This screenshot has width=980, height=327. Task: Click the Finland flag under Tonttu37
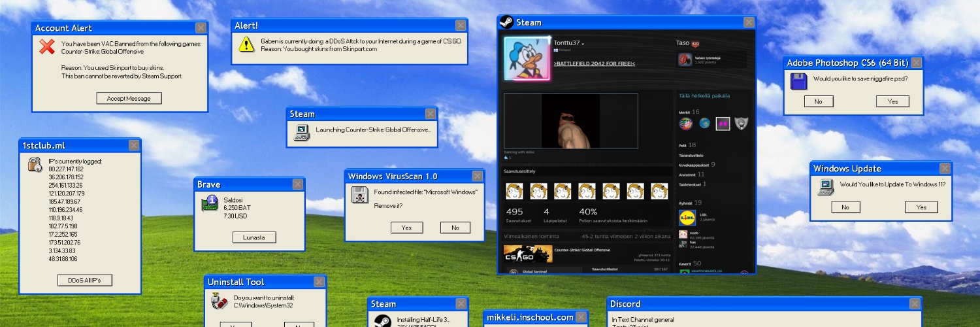pyautogui.click(x=556, y=50)
